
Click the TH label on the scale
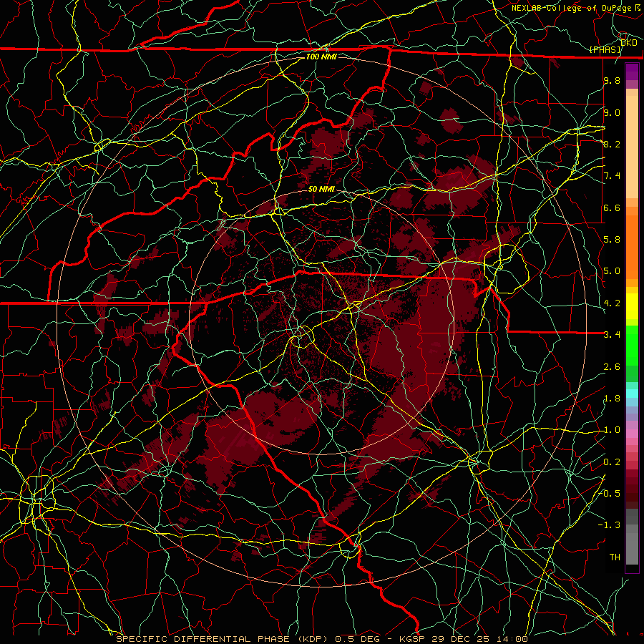[x=615, y=557]
